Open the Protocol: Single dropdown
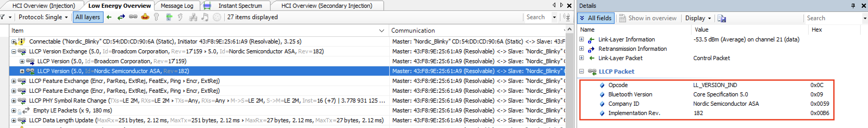868x128 pixels. (x=43, y=17)
